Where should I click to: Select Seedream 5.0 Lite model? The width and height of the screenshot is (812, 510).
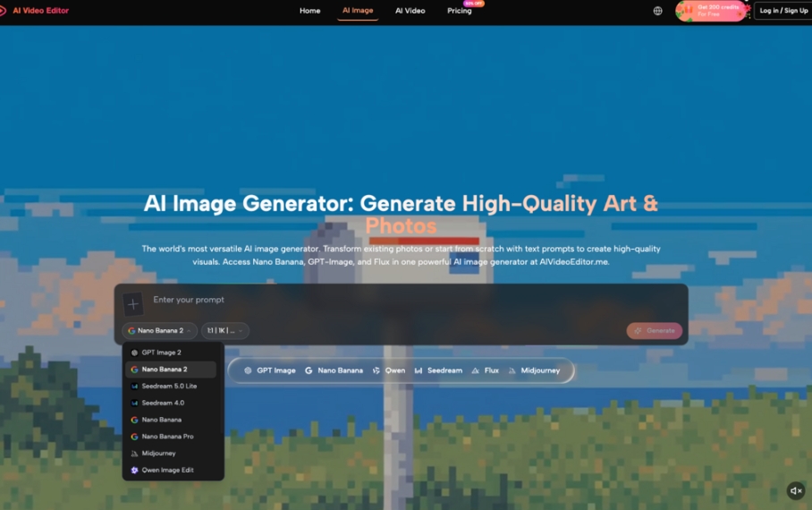(x=171, y=387)
